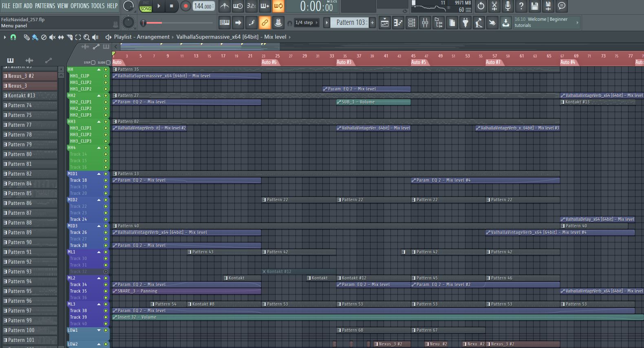Click the microphone one-click recording icon
The width and height of the screenshot is (644, 348).
click(508, 6)
